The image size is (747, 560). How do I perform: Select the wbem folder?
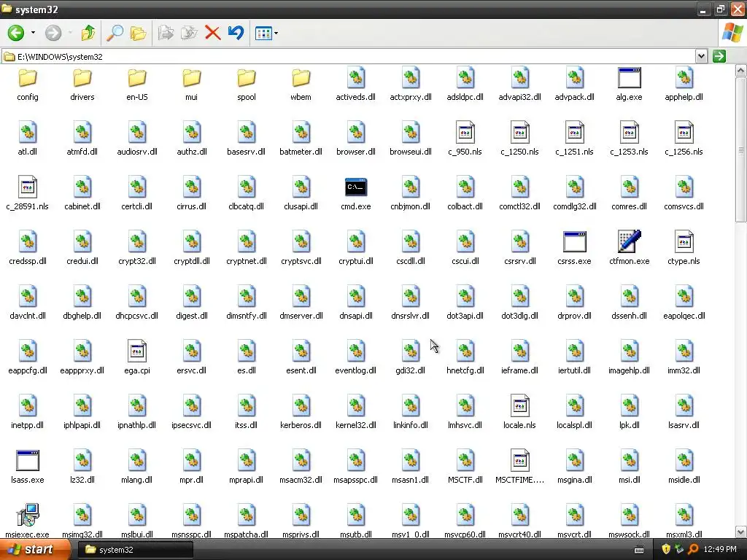[x=301, y=77]
